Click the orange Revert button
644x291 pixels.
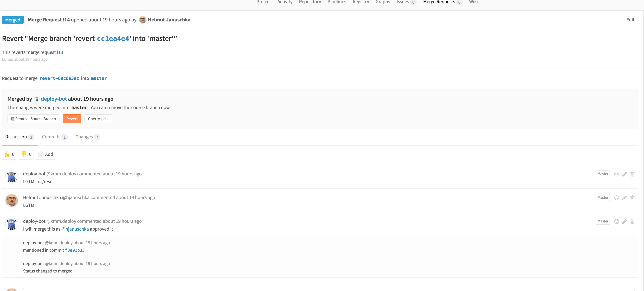(x=72, y=119)
